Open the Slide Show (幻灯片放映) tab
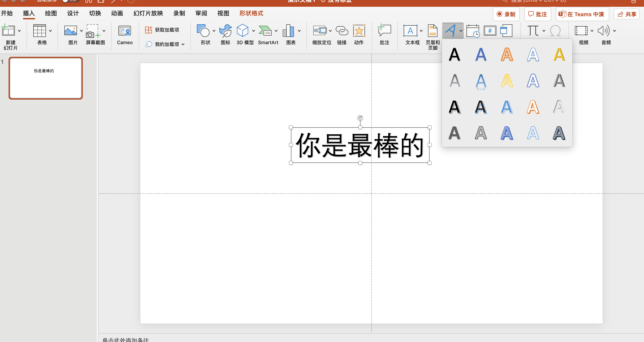 click(148, 13)
